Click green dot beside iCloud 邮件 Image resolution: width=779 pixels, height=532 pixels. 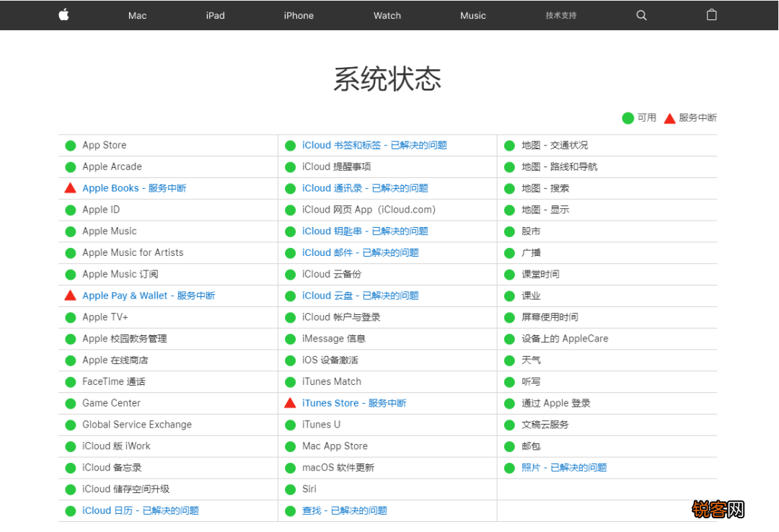pos(290,253)
